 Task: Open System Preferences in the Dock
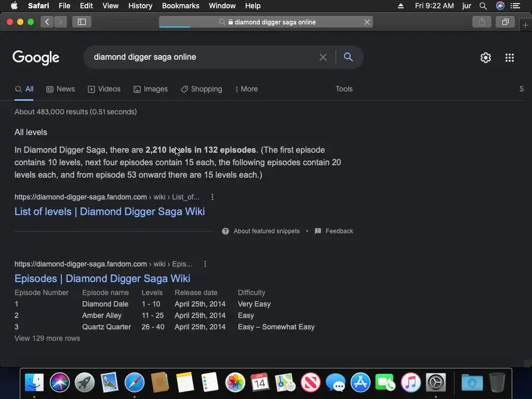(x=436, y=382)
